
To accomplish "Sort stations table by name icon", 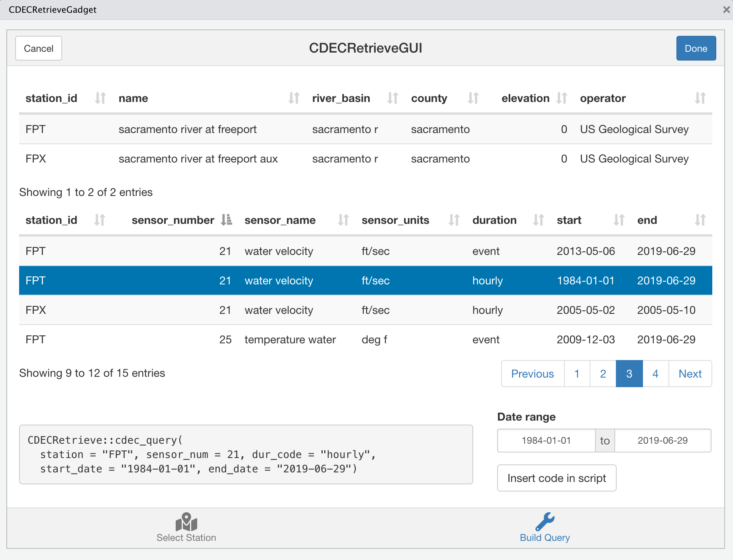I will pyautogui.click(x=294, y=98).
